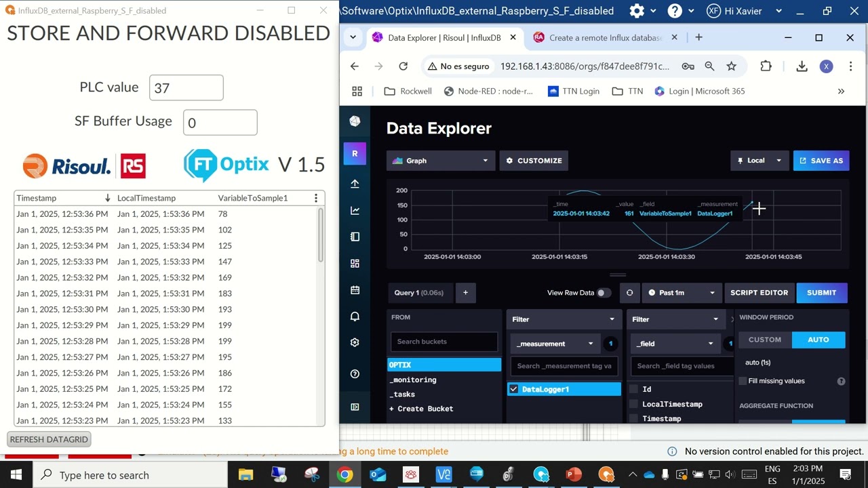The image size is (868, 488).
Task: Expand the Chrome tab search chevron
Action: point(353,38)
